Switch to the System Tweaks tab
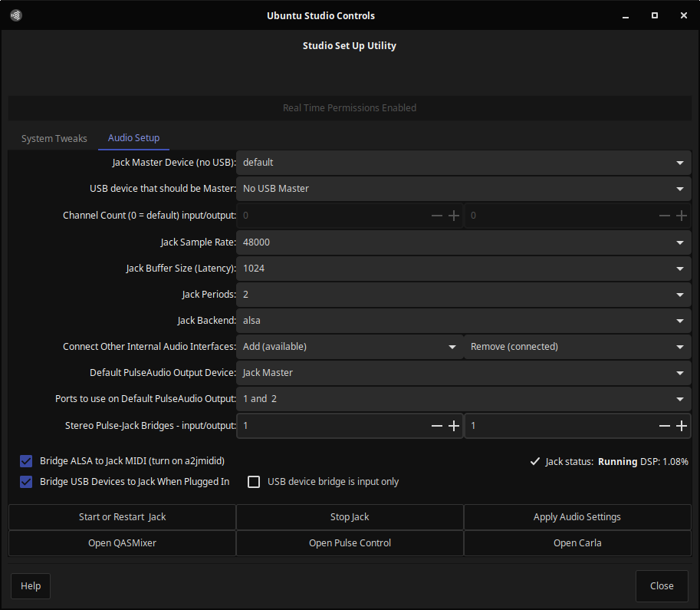 [x=54, y=139]
